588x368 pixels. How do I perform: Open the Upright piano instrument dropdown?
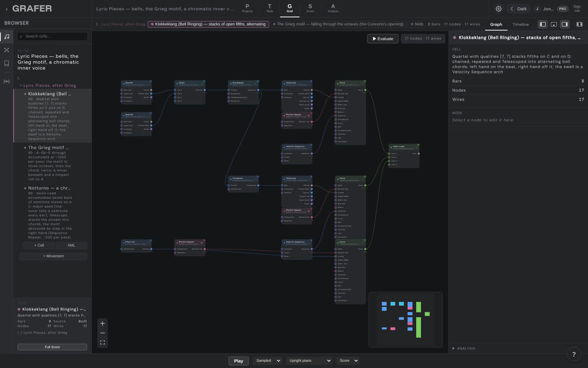(310, 361)
